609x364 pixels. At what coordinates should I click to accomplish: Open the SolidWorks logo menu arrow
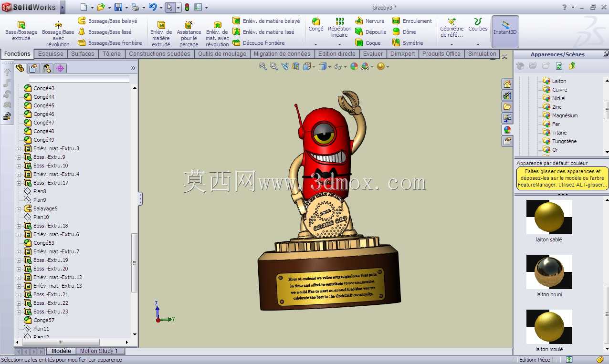tap(63, 7)
